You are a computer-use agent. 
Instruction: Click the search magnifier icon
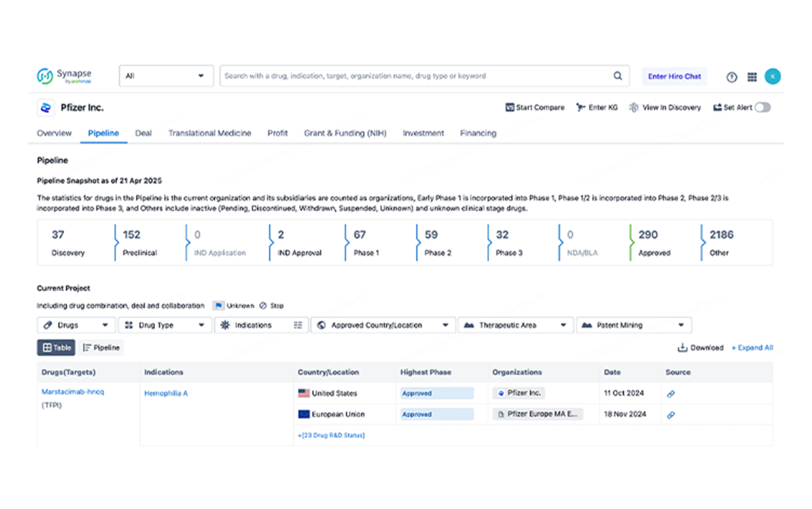coord(617,76)
